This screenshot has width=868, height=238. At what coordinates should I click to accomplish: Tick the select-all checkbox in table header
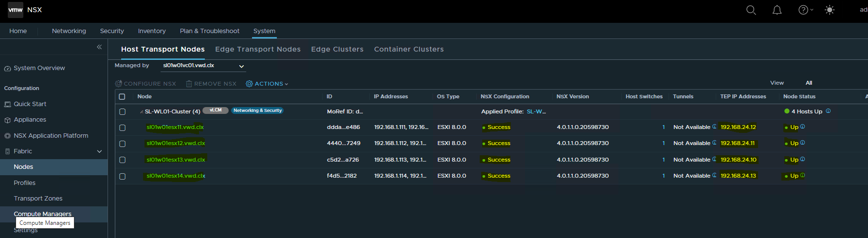point(122,96)
